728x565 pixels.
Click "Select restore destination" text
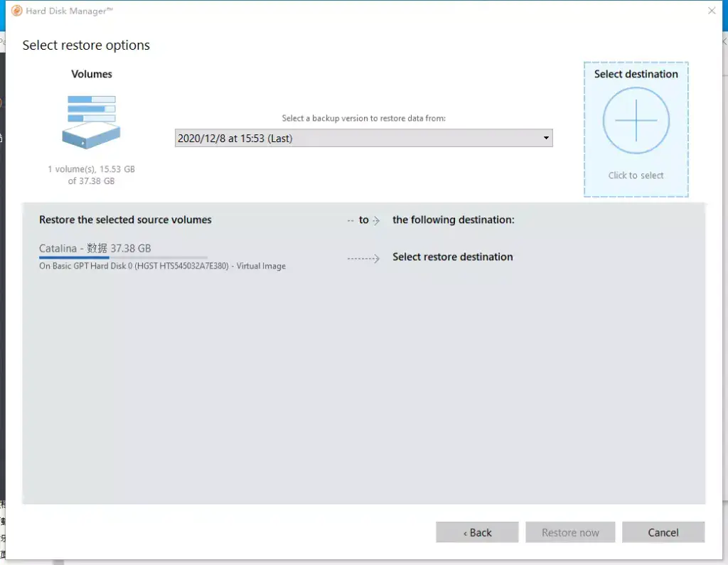[x=453, y=257]
